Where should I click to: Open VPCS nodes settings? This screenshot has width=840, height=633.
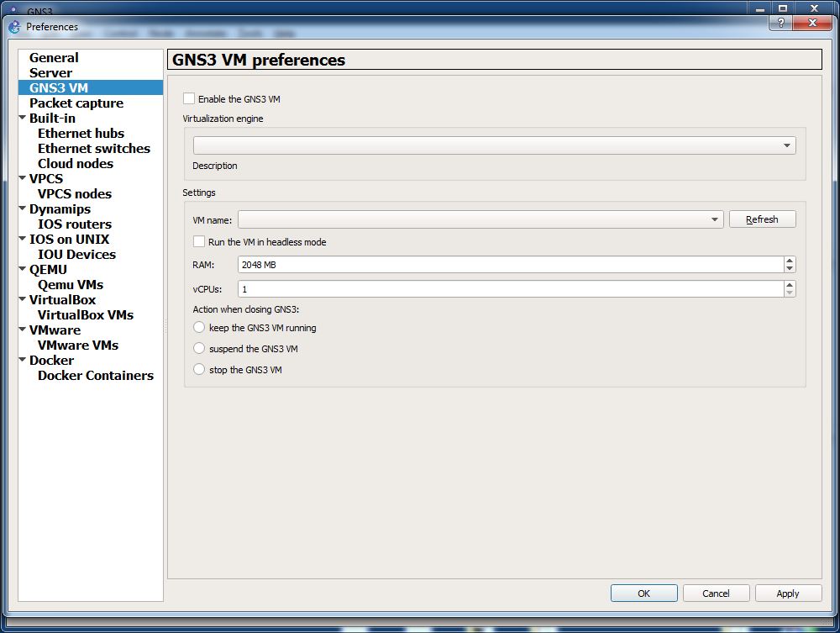coord(75,193)
